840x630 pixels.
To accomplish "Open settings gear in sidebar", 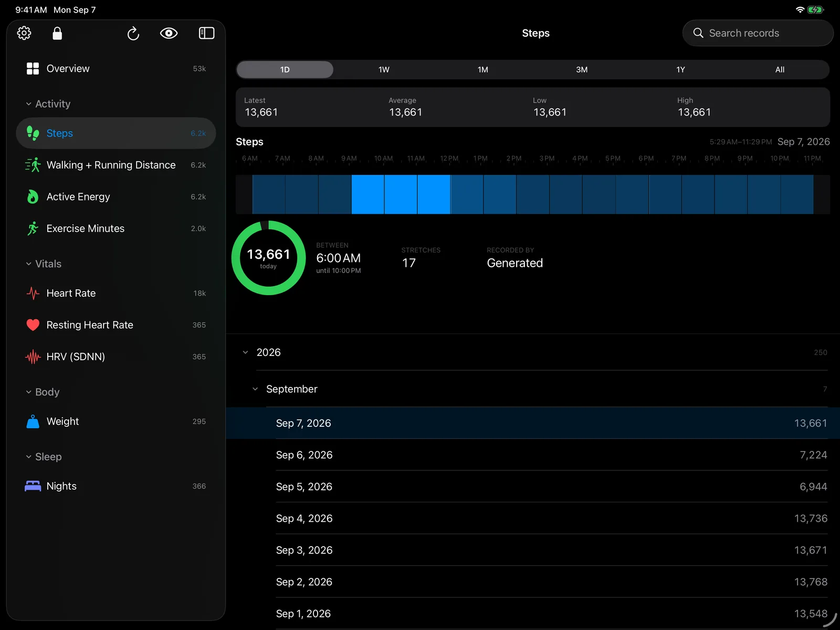I will pyautogui.click(x=24, y=33).
